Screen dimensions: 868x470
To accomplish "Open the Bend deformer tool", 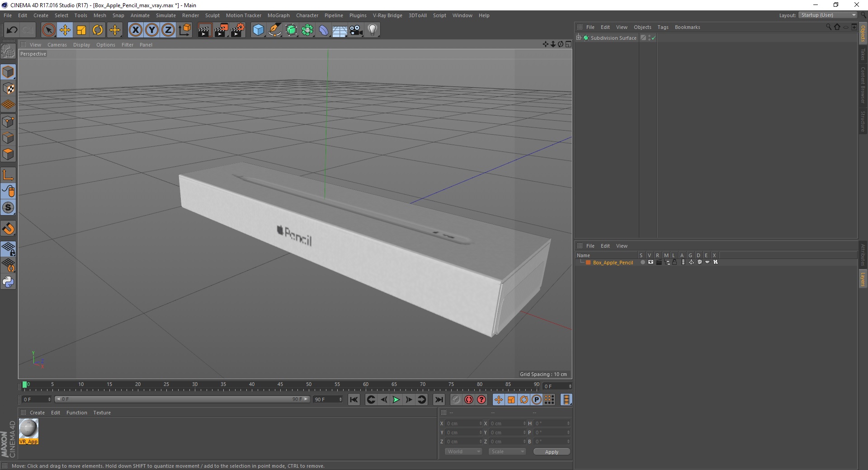I will 324,30.
